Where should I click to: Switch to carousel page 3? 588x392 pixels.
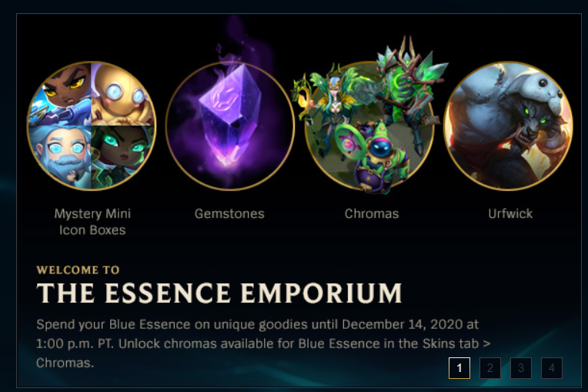[521, 368]
